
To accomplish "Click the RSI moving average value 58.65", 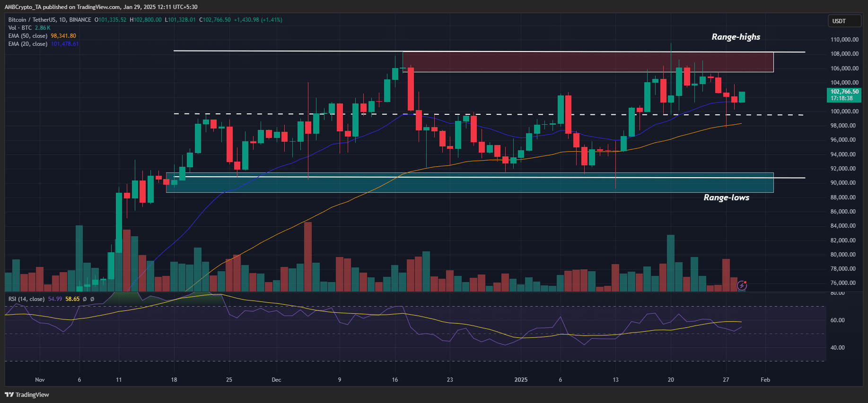I will (72, 299).
